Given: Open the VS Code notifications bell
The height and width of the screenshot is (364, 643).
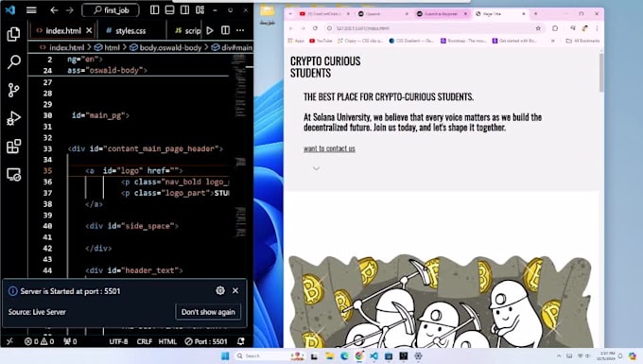Looking at the screenshot, I should click(241, 341).
